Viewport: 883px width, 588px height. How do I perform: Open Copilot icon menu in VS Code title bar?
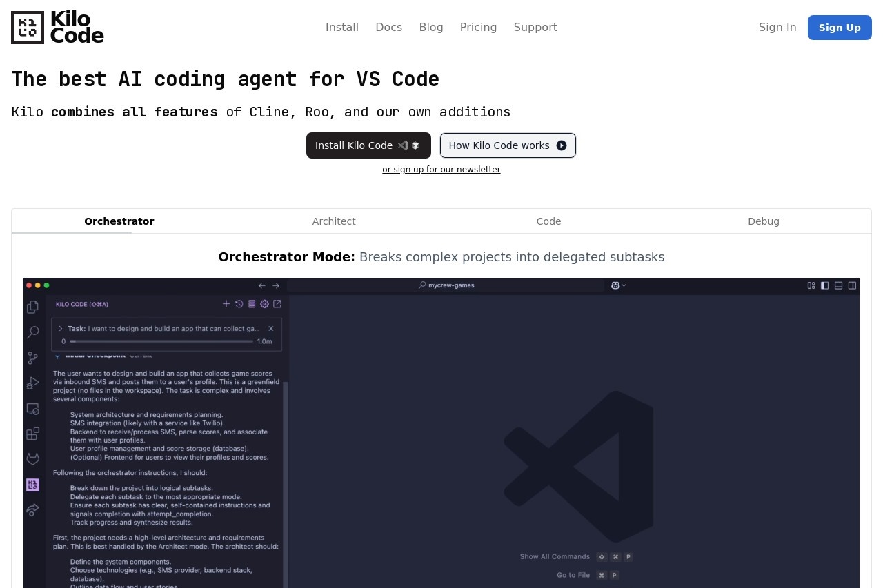[618, 285]
